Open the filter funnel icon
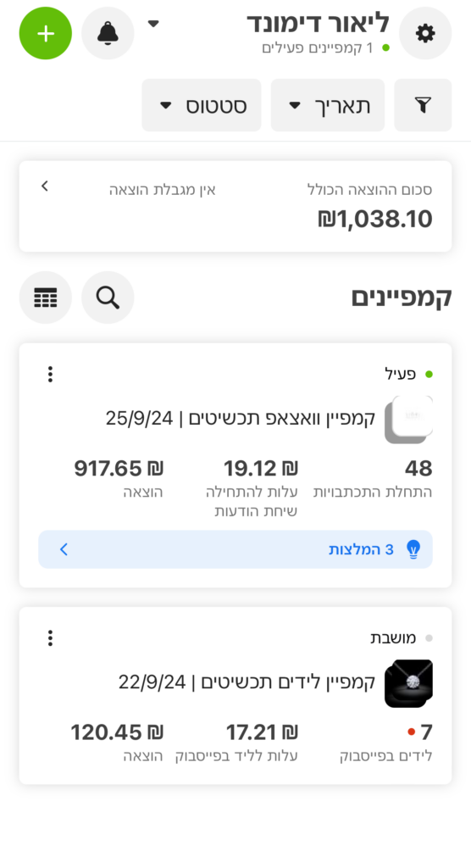Screen dimensions: 471x868 tap(423, 105)
